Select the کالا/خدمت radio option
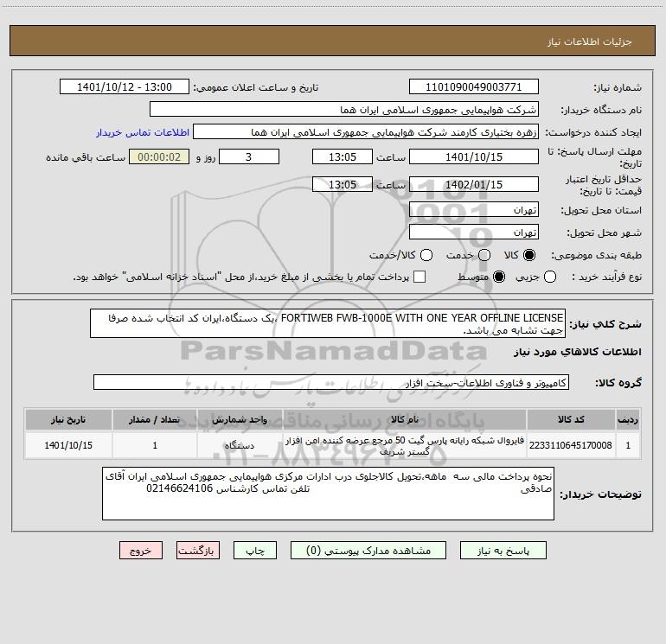This screenshot has height=644, width=666. 426,255
